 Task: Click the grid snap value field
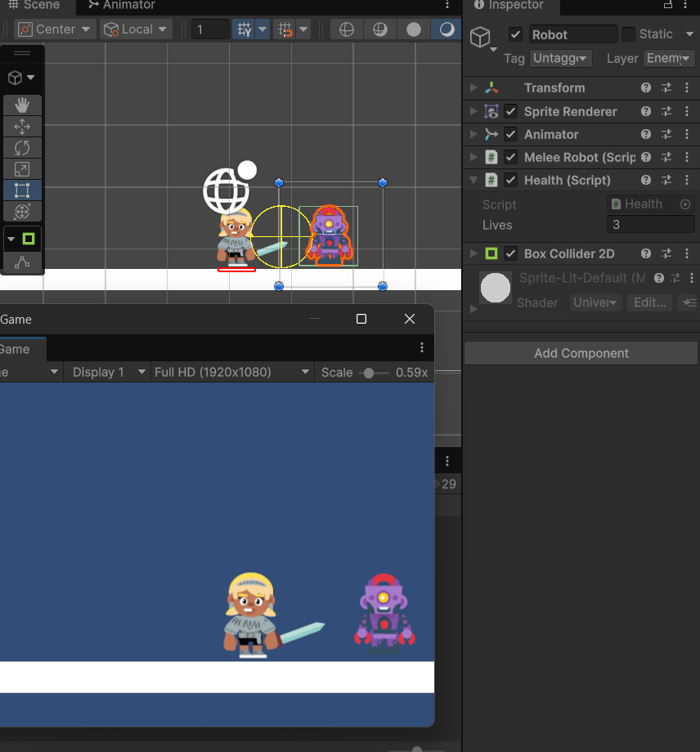[x=210, y=29]
